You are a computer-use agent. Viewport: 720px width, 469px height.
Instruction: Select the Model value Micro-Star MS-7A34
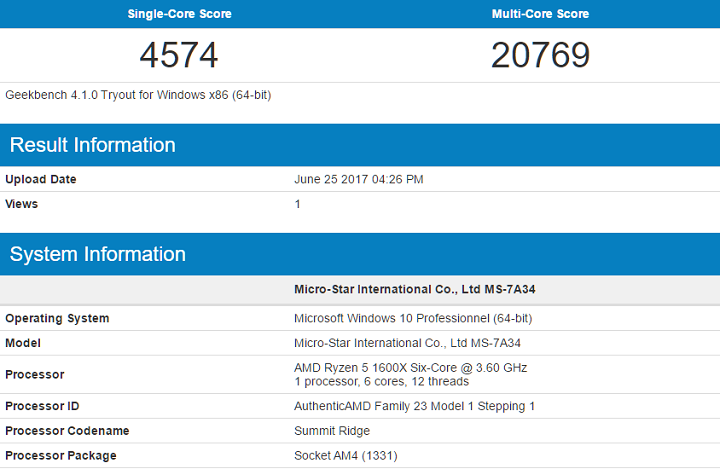coord(407,343)
